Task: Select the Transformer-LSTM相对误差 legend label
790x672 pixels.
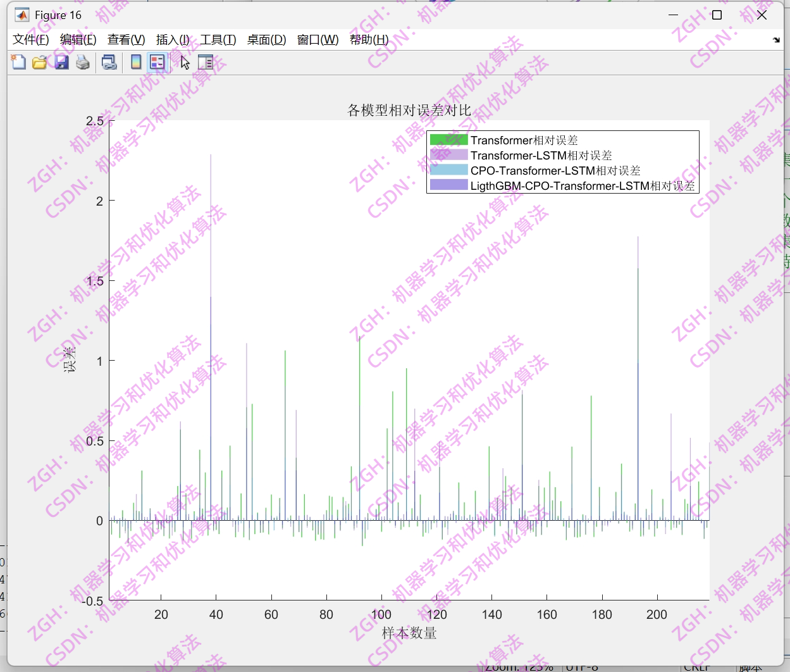Action: 541,155
